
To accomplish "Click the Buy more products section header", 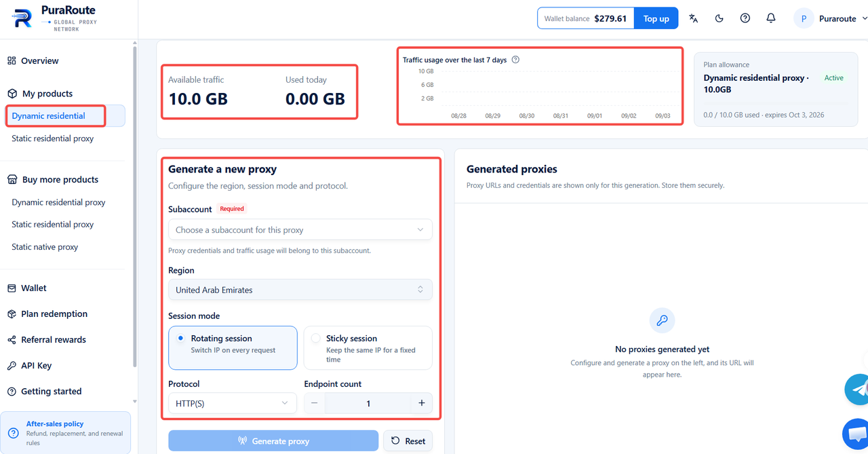I will [60, 180].
